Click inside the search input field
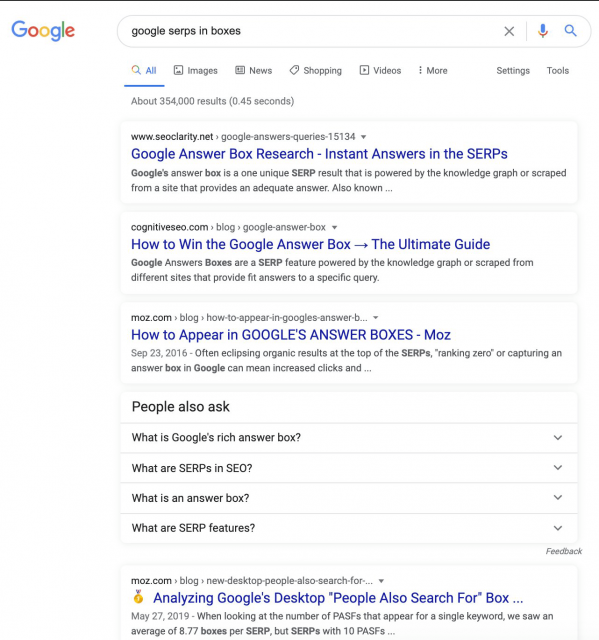The width and height of the screenshot is (599, 640). pos(310,31)
